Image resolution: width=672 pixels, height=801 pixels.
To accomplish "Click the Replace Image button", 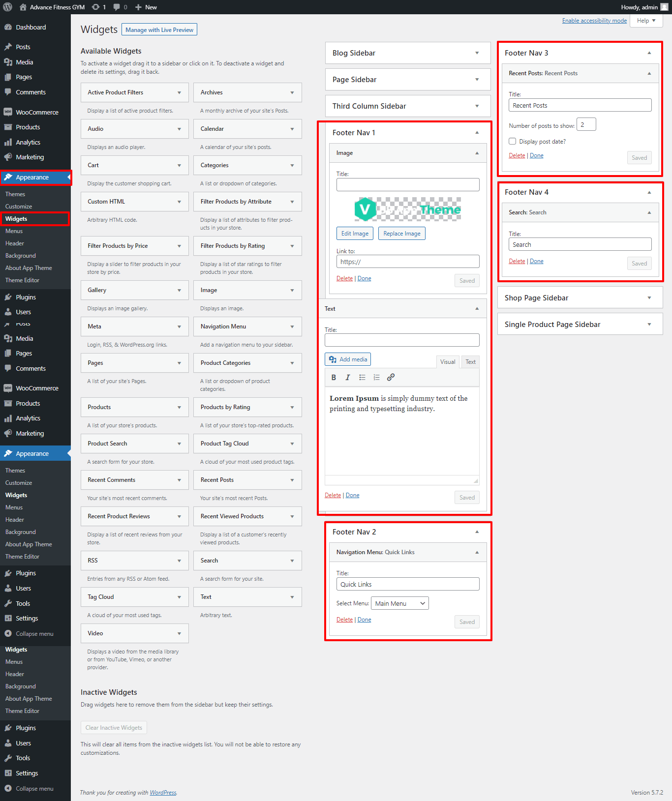I will 401,234.
